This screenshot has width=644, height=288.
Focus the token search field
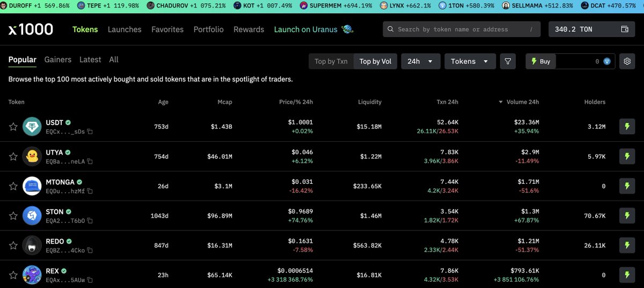(462, 29)
